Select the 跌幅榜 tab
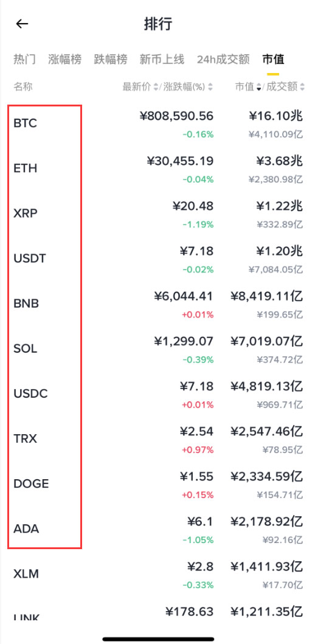Screen dimensions: 315x644 click(x=111, y=59)
